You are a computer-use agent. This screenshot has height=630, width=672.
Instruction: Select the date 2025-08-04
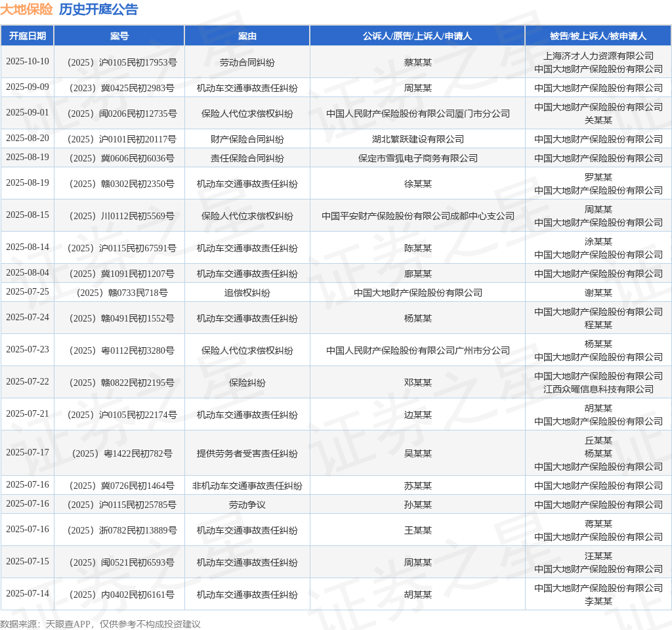[28, 272]
